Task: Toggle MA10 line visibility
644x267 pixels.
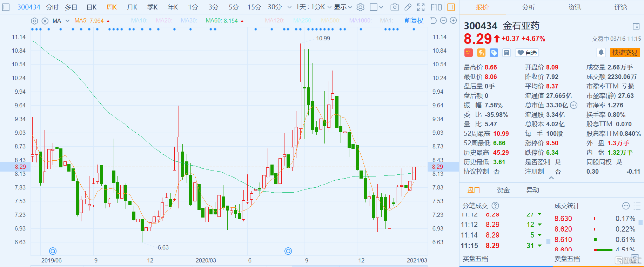Action: coord(139,21)
